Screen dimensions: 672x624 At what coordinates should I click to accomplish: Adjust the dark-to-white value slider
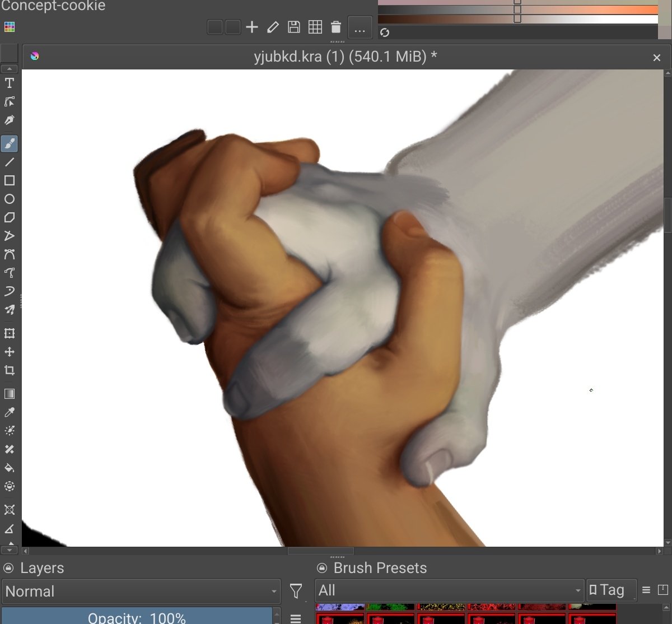click(x=518, y=18)
